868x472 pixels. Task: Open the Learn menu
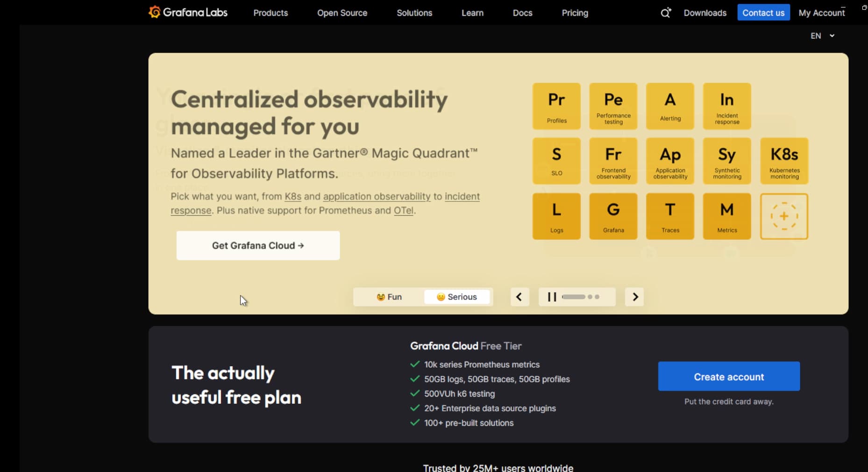472,13
